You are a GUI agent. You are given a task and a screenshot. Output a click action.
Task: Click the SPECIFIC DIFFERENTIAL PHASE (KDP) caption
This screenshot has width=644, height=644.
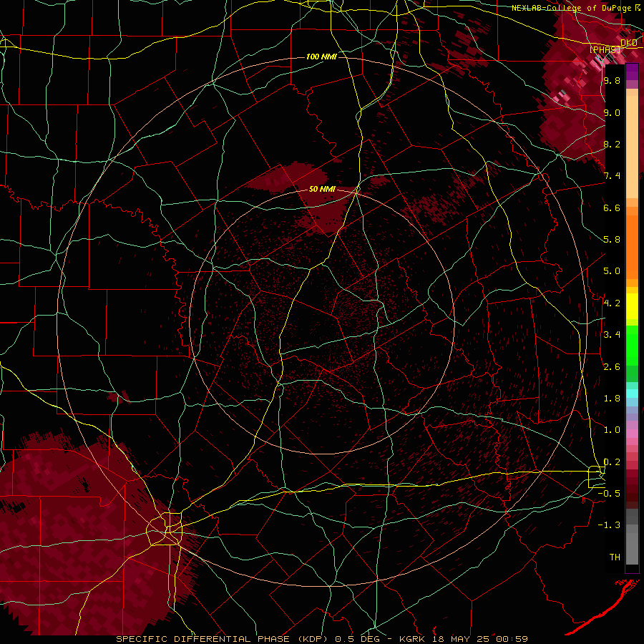(x=224, y=639)
